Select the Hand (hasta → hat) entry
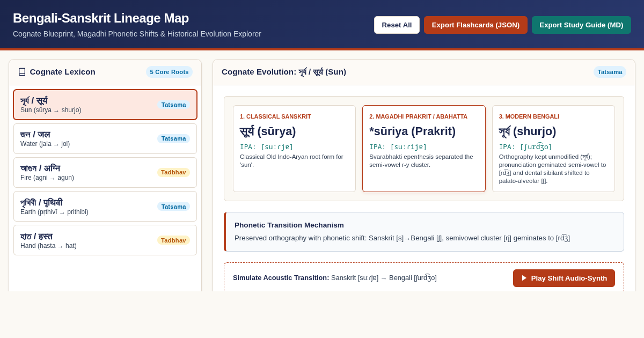Screen dimensions: 644x338 coord(105,240)
